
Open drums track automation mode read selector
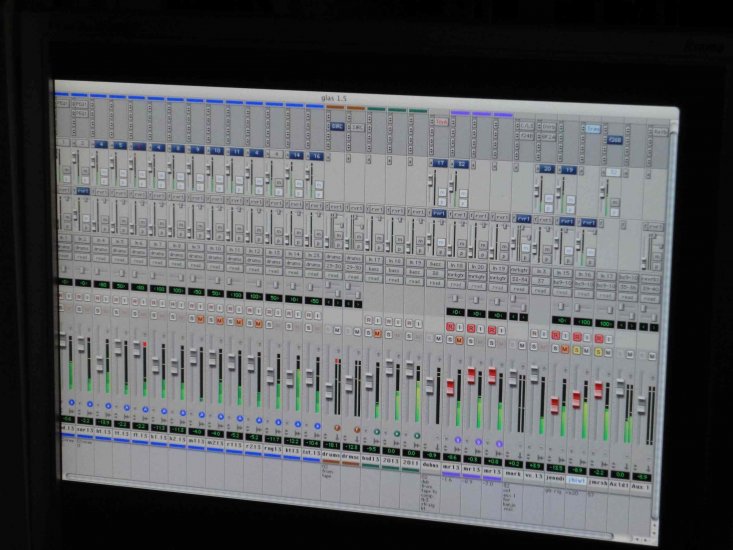coord(333,275)
